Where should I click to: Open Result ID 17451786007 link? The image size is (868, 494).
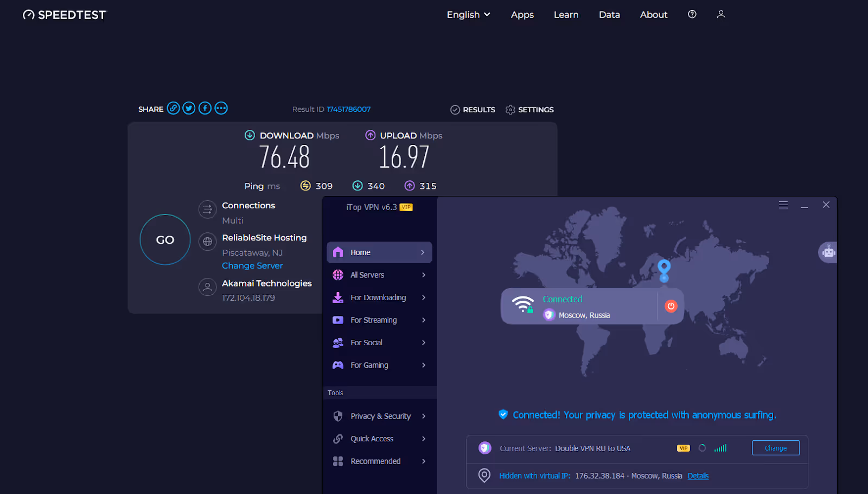[x=348, y=109]
